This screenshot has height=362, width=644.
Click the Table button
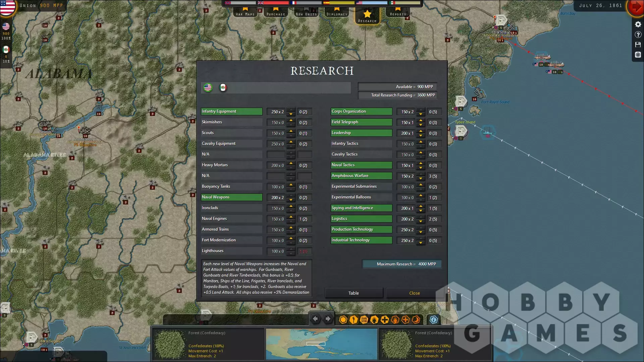pos(354,293)
